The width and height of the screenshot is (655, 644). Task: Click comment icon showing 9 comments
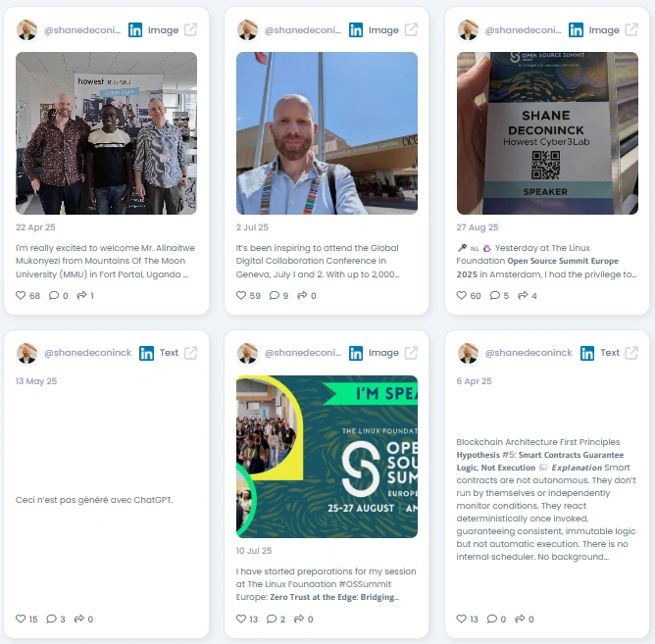point(274,295)
